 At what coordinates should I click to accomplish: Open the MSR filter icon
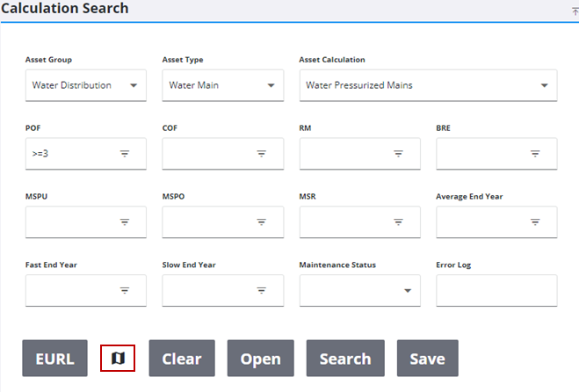tap(398, 222)
